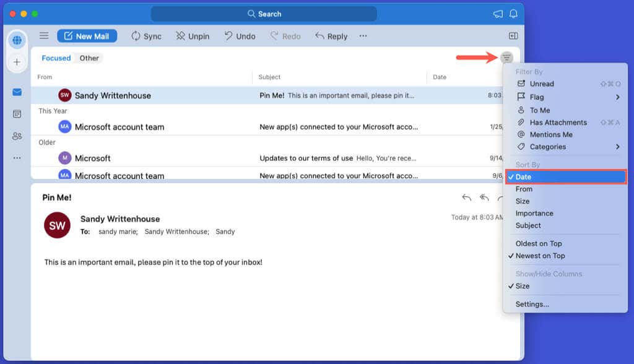Select Newest on Top ordering
This screenshot has height=364, width=634.
point(540,256)
